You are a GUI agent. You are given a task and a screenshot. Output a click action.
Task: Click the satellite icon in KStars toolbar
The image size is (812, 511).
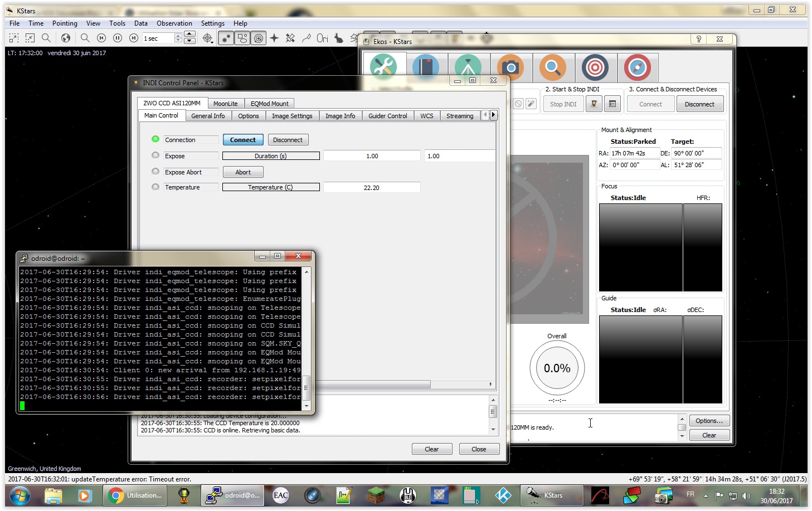(290, 38)
